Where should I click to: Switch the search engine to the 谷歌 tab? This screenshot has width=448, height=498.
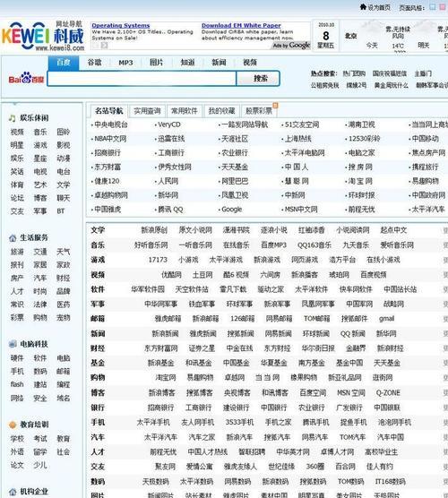(x=94, y=63)
